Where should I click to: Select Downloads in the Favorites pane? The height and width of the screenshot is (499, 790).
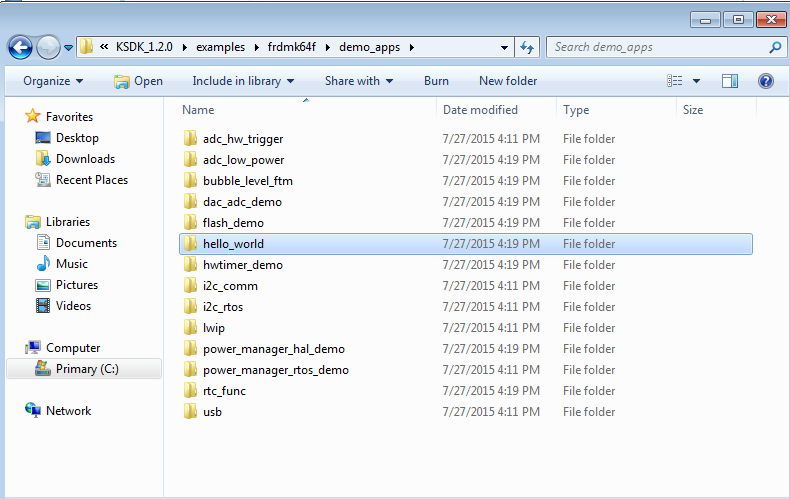[85, 159]
